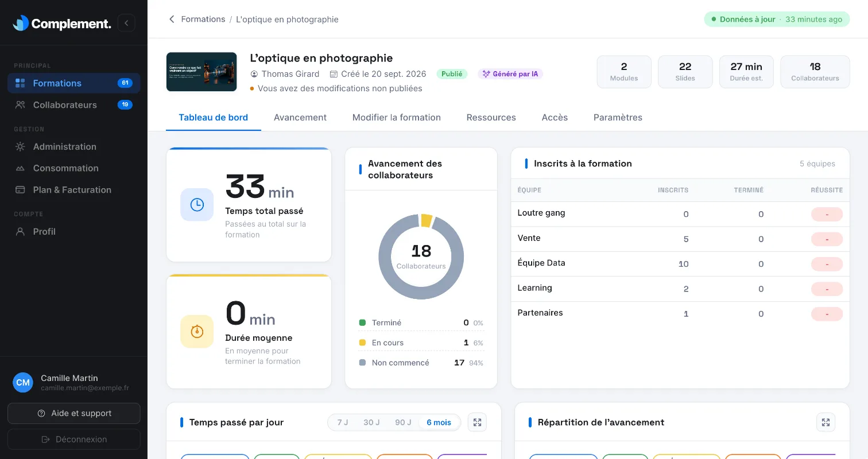Image resolution: width=868 pixels, height=459 pixels.
Task: Click the person icon beside Thomas Girard
Action: tap(254, 74)
